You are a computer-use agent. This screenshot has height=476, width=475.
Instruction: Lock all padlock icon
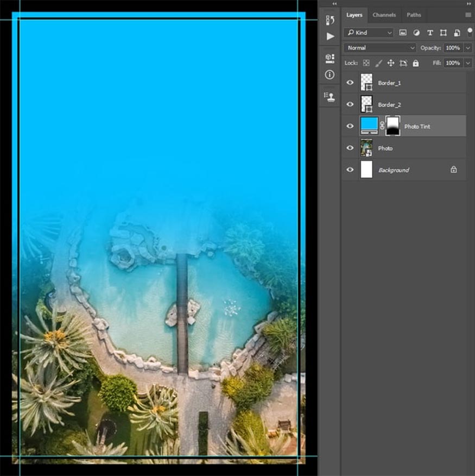415,63
